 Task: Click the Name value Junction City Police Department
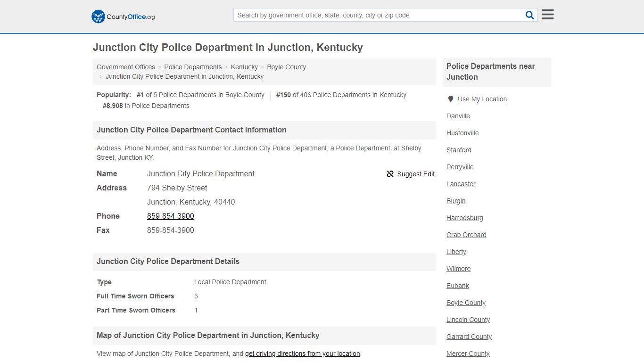click(x=201, y=173)
